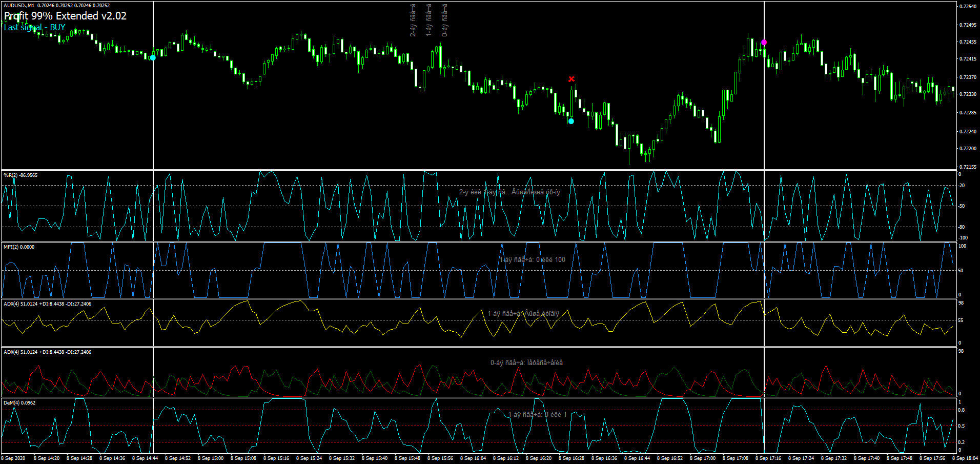This screenshot has width=980, height=464.
Task: Click the red X signal marker
Action: coord(571,79)
